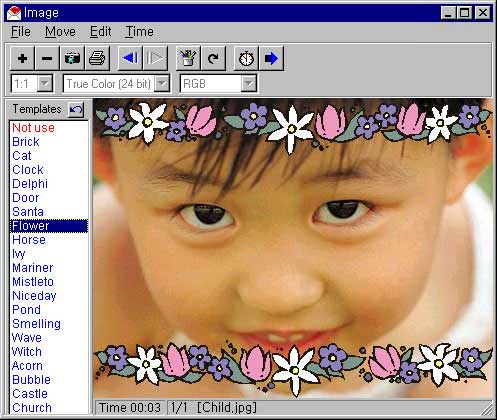
Task: Click the minus zoom-out toolbar icon
Action: (x=47, y=58)
